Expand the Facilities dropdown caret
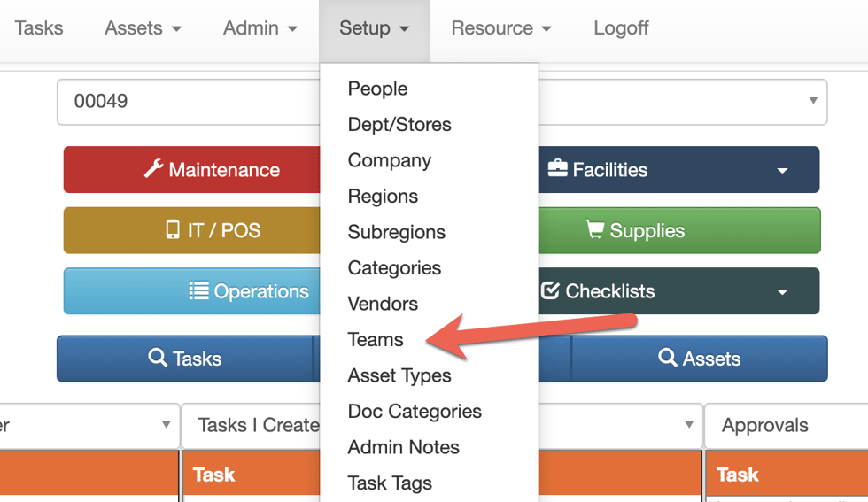The image size is (868, 502). (782, 170)
